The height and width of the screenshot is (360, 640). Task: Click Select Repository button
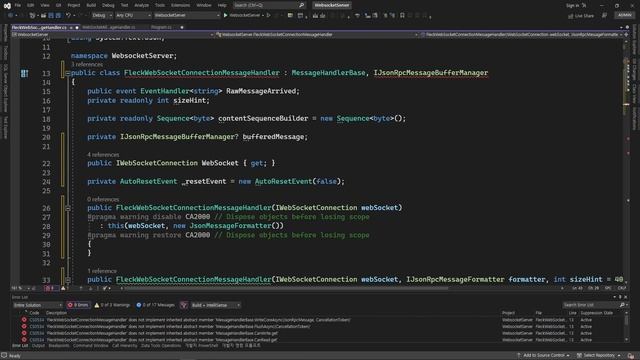(x=598, y=356)
